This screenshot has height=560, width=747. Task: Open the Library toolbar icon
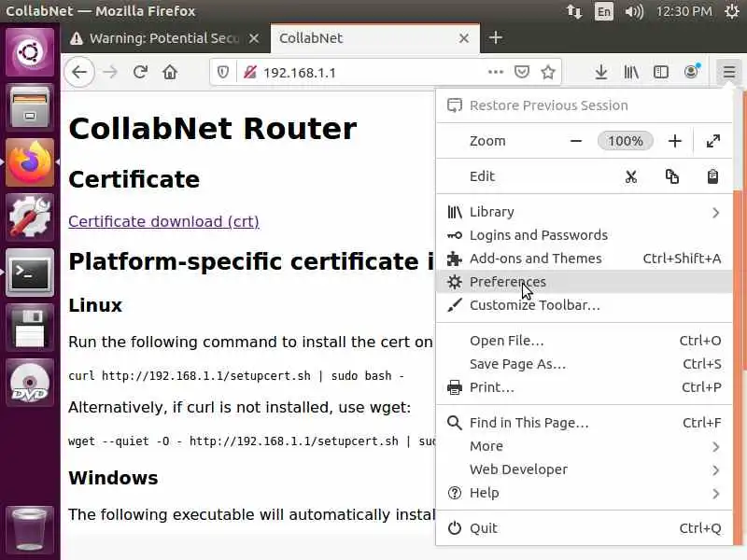click(631, 73)
